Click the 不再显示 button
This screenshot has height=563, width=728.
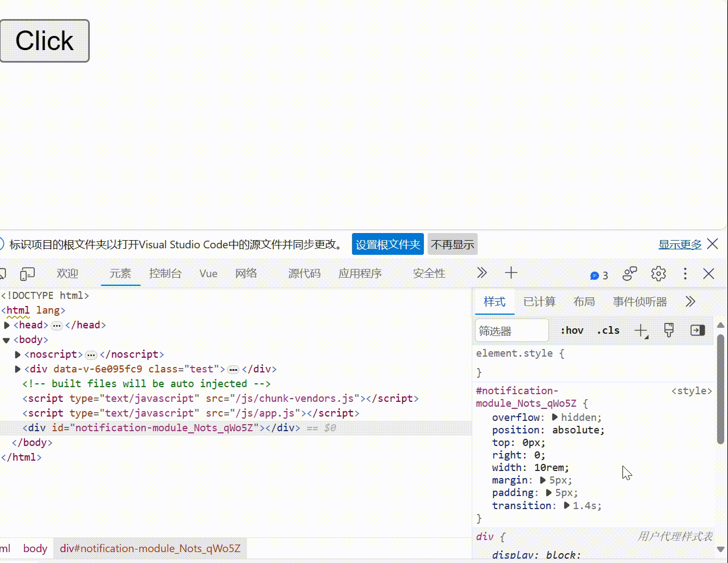point(453,244)
